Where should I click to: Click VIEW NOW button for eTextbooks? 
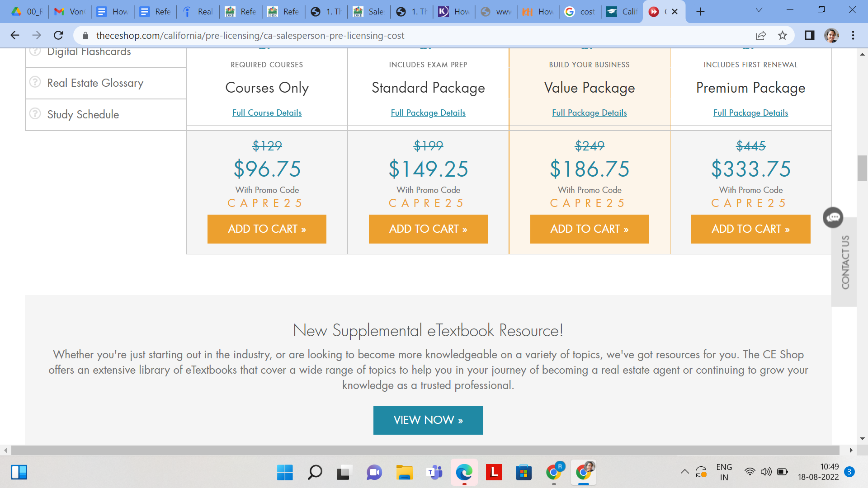[428, 420]
